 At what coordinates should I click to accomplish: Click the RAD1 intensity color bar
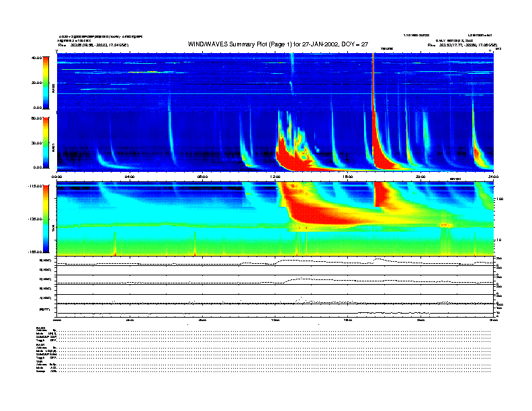tap(46, 142)
